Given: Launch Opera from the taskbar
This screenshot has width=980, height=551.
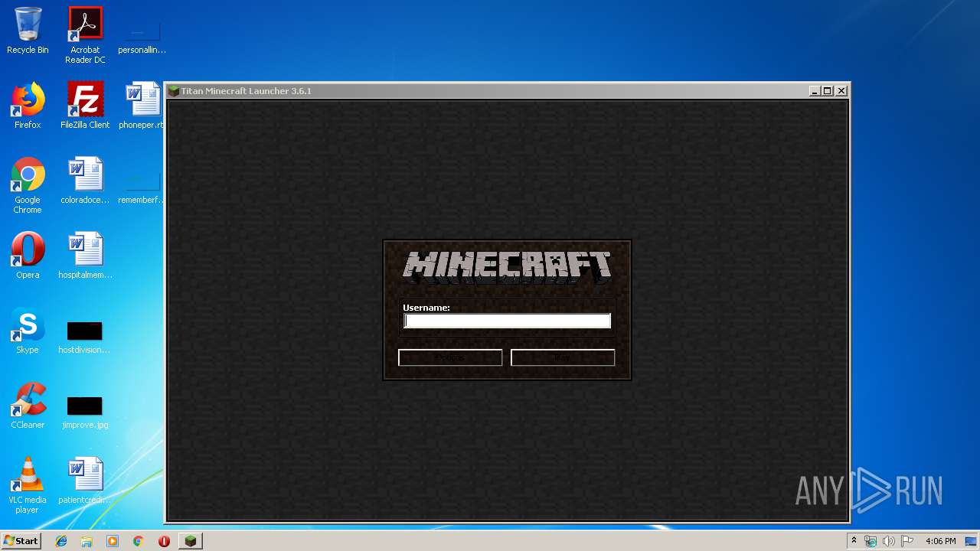Looking at the screenshot, I should (x=164, y=541).
